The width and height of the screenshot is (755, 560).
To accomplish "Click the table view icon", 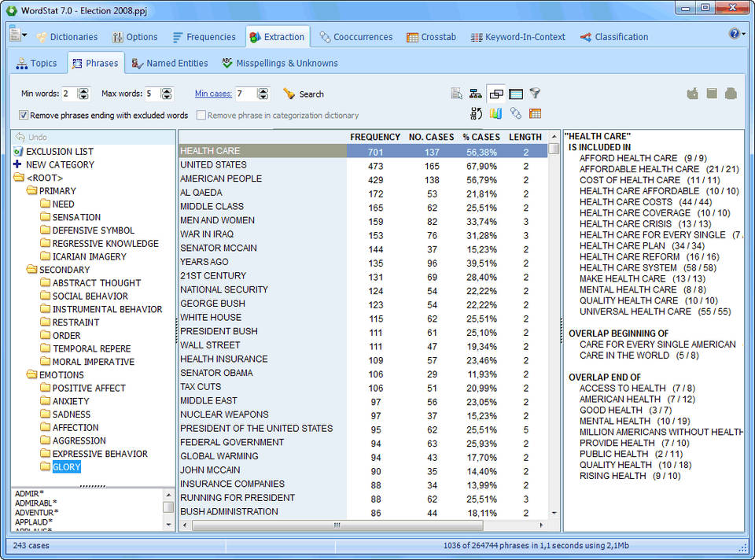I will (515, 94).
